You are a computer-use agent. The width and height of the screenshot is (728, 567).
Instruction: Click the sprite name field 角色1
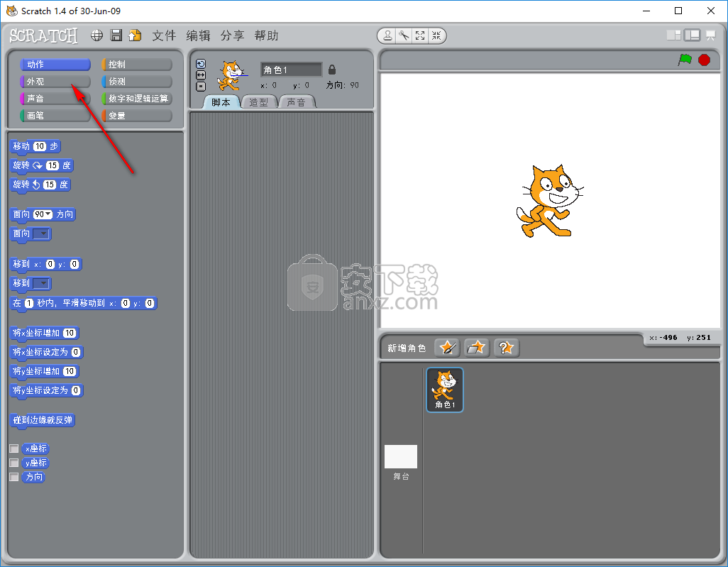point(291,70)
